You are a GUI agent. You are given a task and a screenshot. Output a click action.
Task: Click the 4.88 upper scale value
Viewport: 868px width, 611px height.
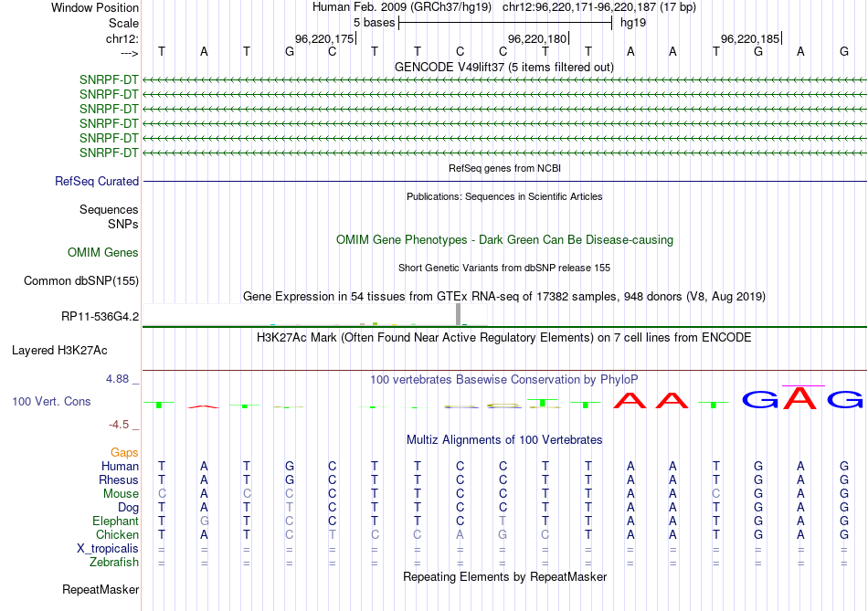coord(117,379)
